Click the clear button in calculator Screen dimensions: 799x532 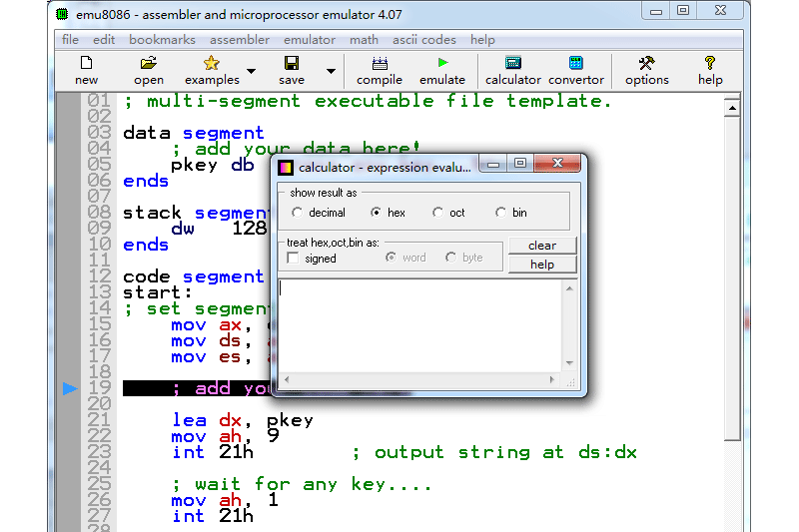542,246
